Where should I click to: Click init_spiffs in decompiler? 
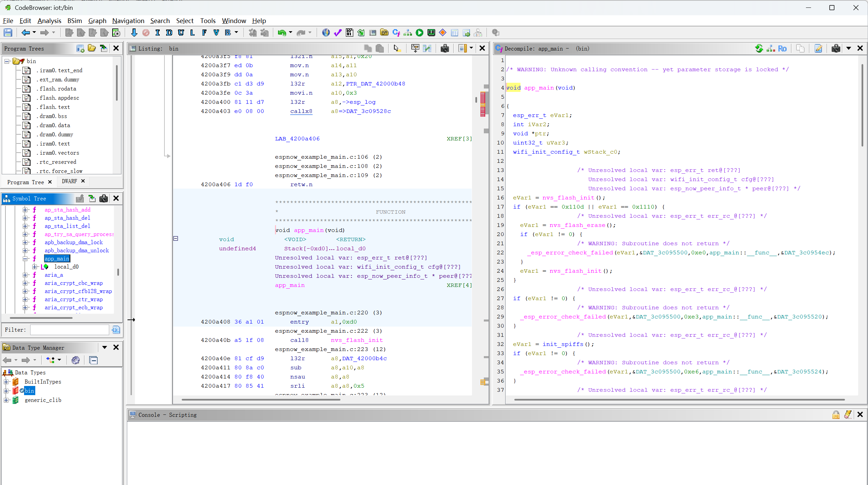pos(563,344)
